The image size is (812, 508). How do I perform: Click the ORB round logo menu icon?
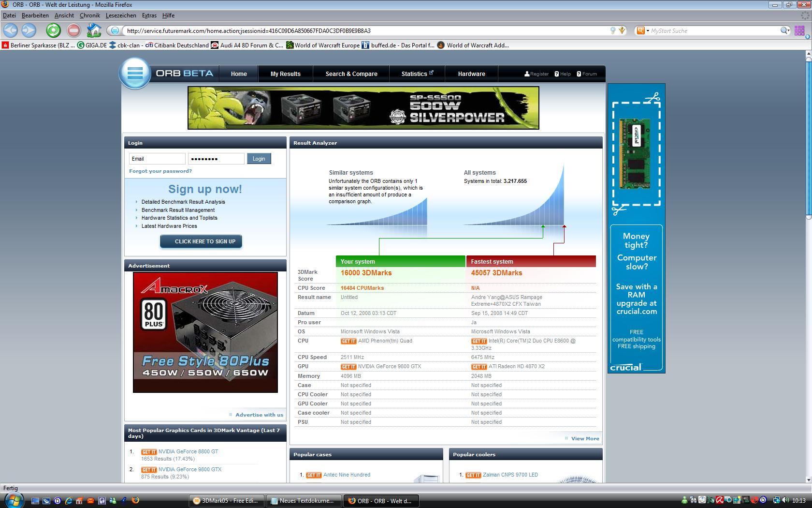pos(135,74)
